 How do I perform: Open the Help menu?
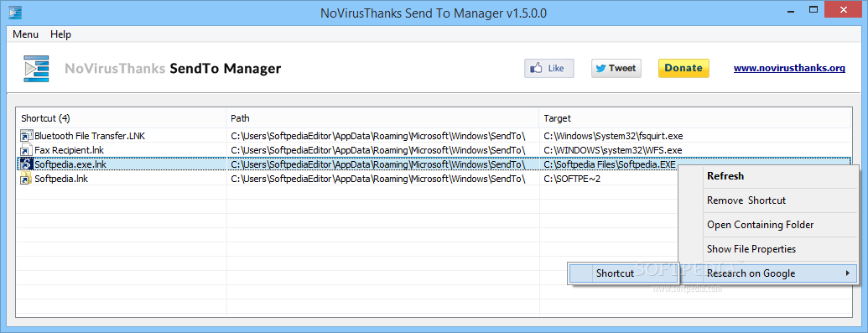(61, 34)
